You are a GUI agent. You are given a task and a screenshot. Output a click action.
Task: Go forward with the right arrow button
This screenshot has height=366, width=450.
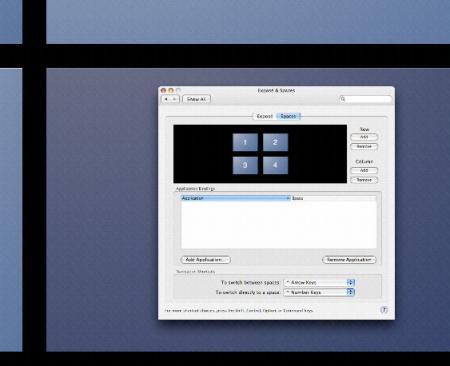point(175,99)
